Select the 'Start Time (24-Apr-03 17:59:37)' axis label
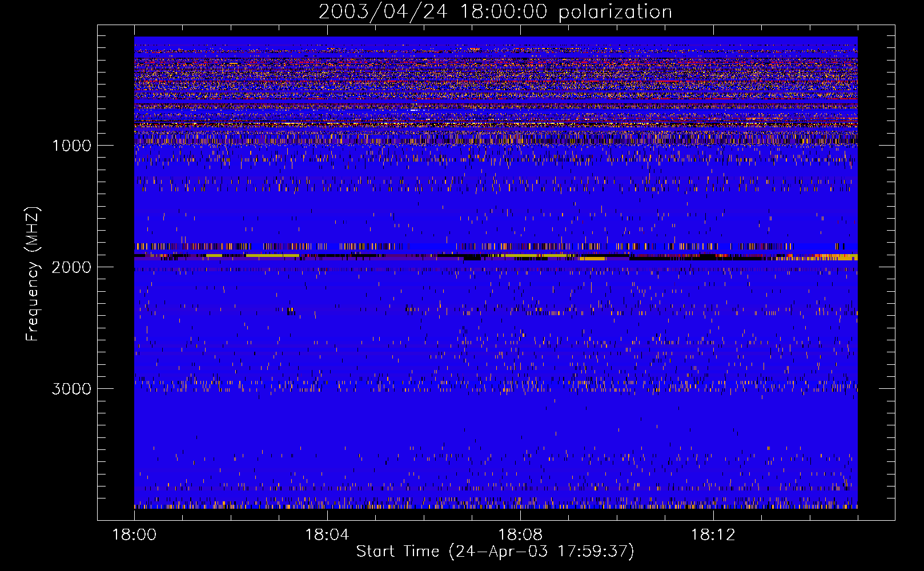 tap(495, 552)
